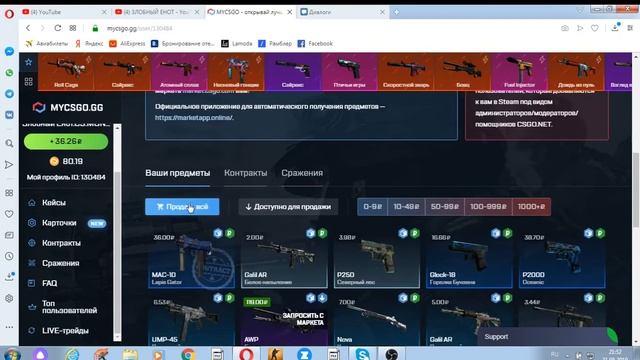
Task: Click the address bar URL
Action: pos(140,28)
